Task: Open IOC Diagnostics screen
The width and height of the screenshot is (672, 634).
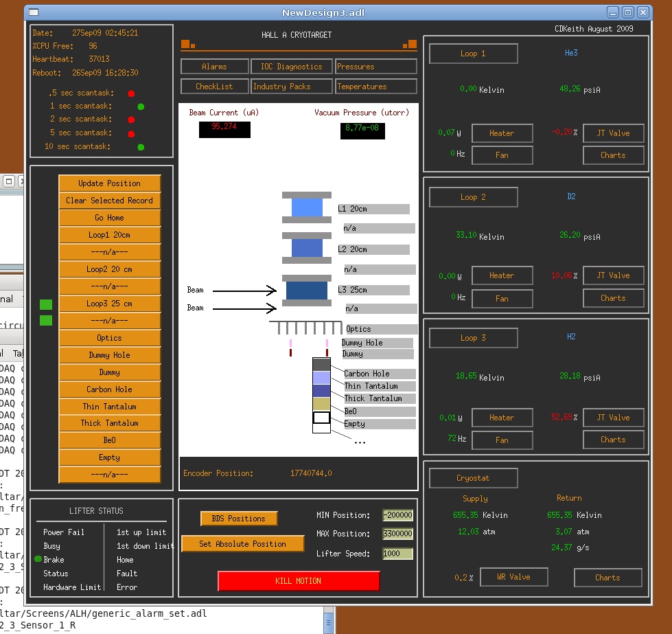Action: tap(292, 67)
